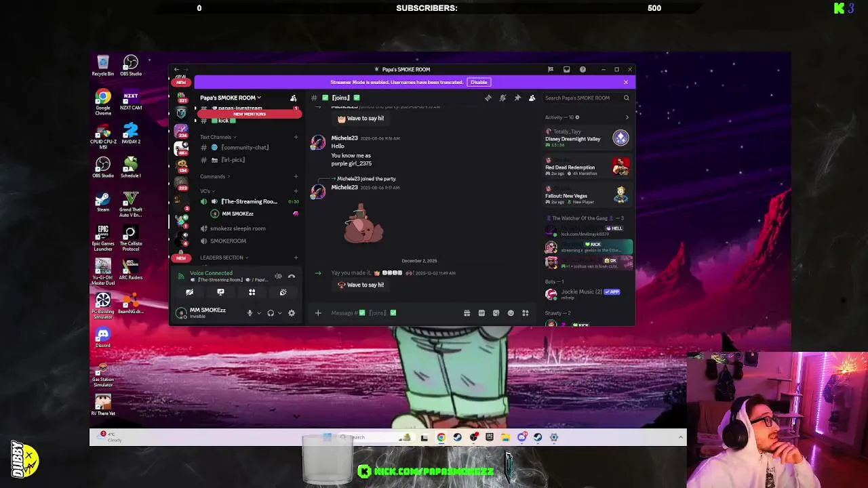
Task: Click the search magnifier icon
Action: 626,98
